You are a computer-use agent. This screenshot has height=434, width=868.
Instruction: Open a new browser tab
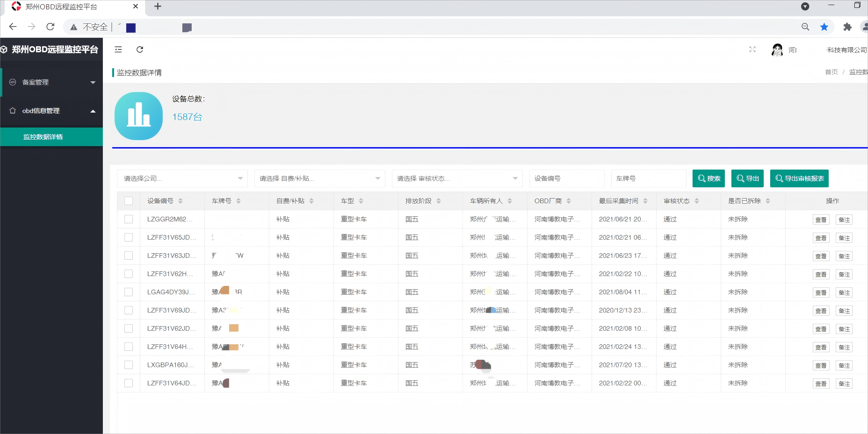click(x=158, y=7)
